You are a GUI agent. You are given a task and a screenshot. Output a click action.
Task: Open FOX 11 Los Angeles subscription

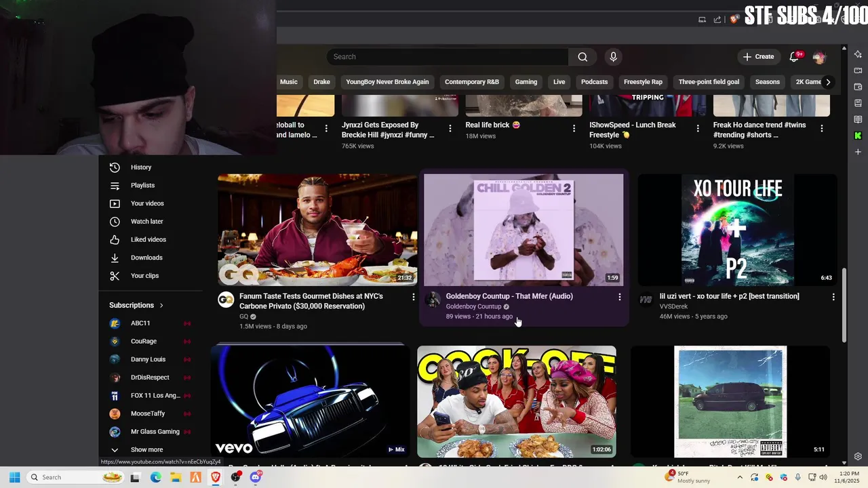click(149, 396)
